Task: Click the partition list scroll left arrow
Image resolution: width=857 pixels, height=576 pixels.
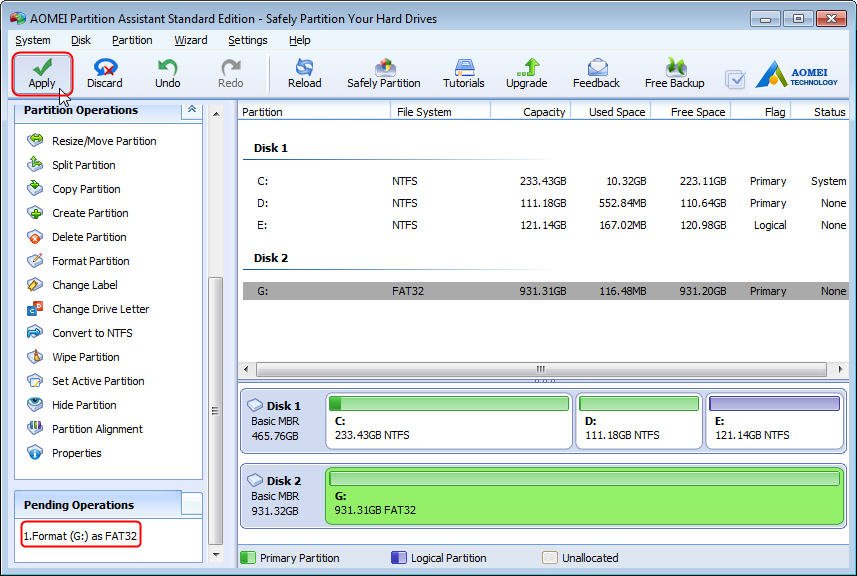Action: tap(246, 369)
